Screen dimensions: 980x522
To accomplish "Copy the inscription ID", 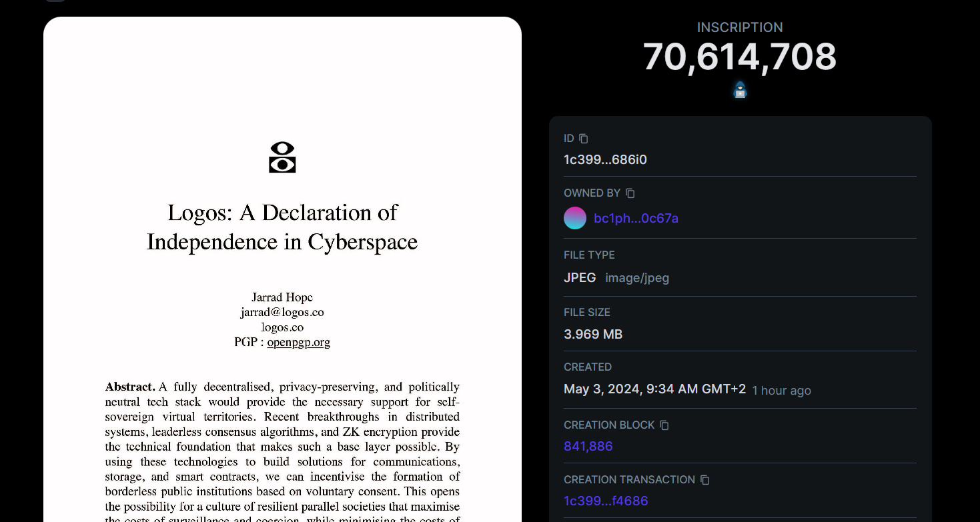I will [584, 139].
